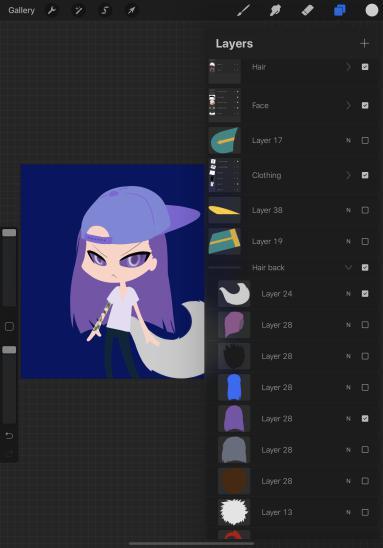This screenshot has width=383, height=548.
Task: Tap the Hair group thumbnail
Action: click(224, 71)
